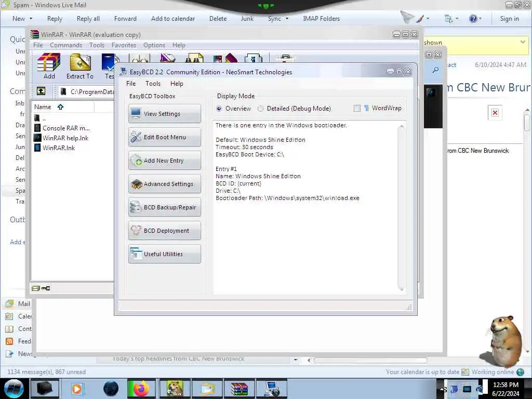Open Mail shortcut in Live Mail sidebar
This screenshot has width=532, height=399.
coord(18,303)
